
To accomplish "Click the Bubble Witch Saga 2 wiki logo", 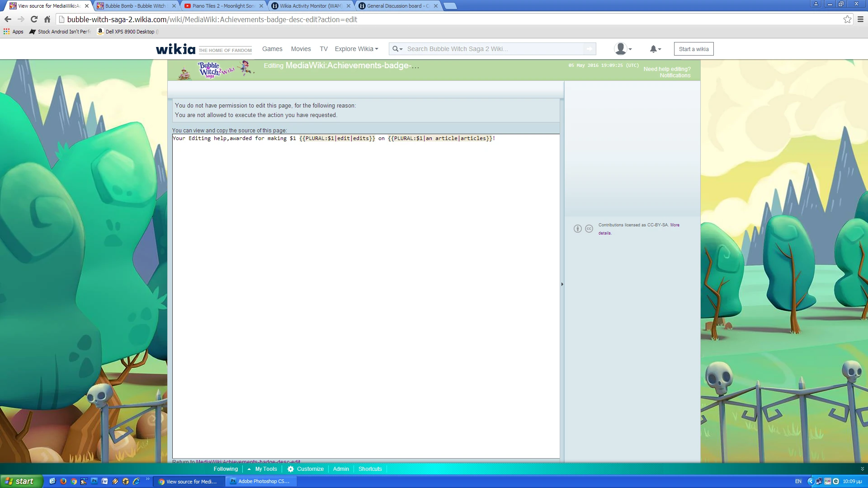I will 216,70.
